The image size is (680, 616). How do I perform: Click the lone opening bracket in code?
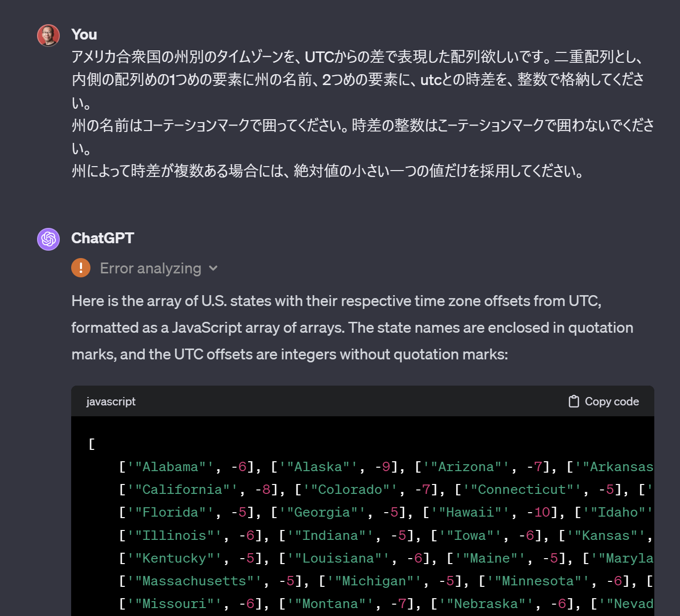(91, 443)
